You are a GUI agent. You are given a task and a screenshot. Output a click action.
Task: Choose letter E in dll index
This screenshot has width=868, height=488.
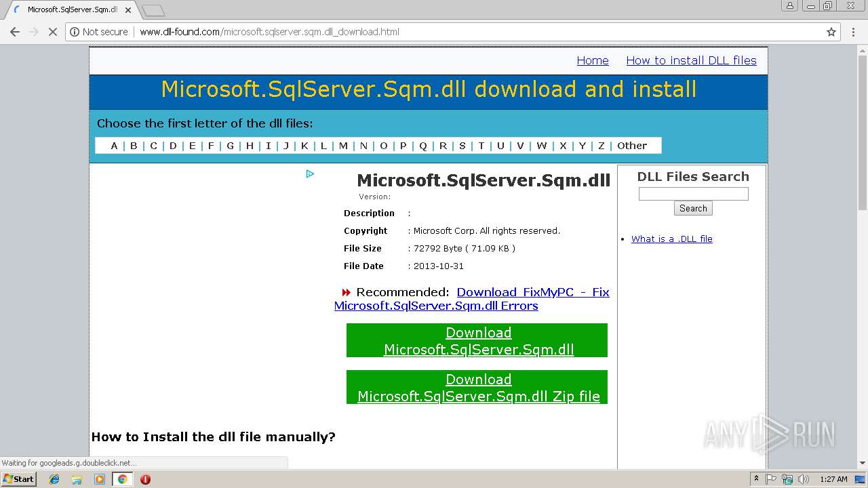click(x=193, y=146)
